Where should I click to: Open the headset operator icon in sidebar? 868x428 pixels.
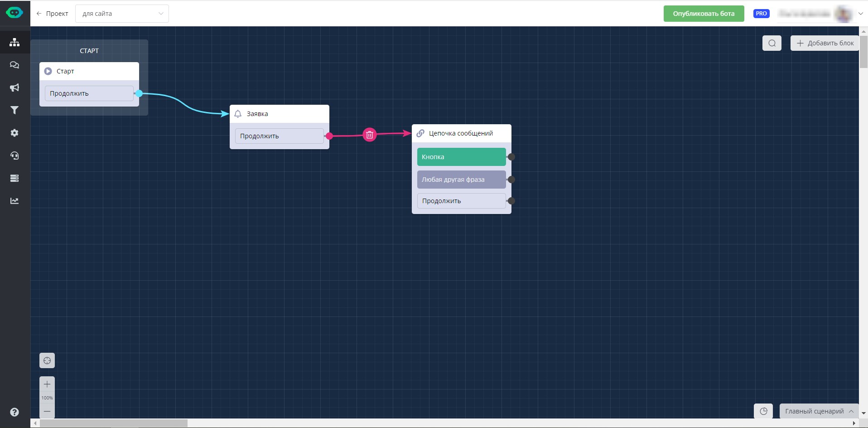(x=14, y=156)
